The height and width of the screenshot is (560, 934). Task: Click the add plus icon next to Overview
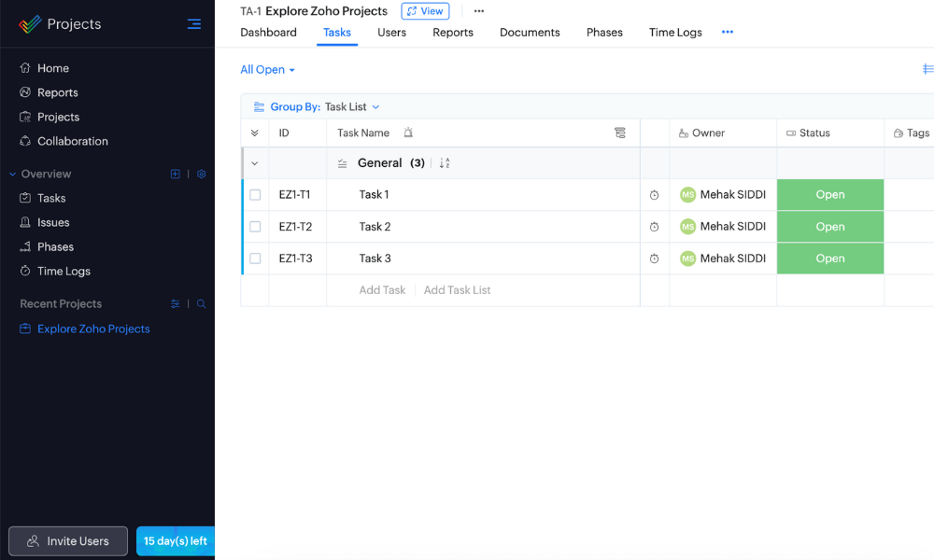click(x=175, y=175)
